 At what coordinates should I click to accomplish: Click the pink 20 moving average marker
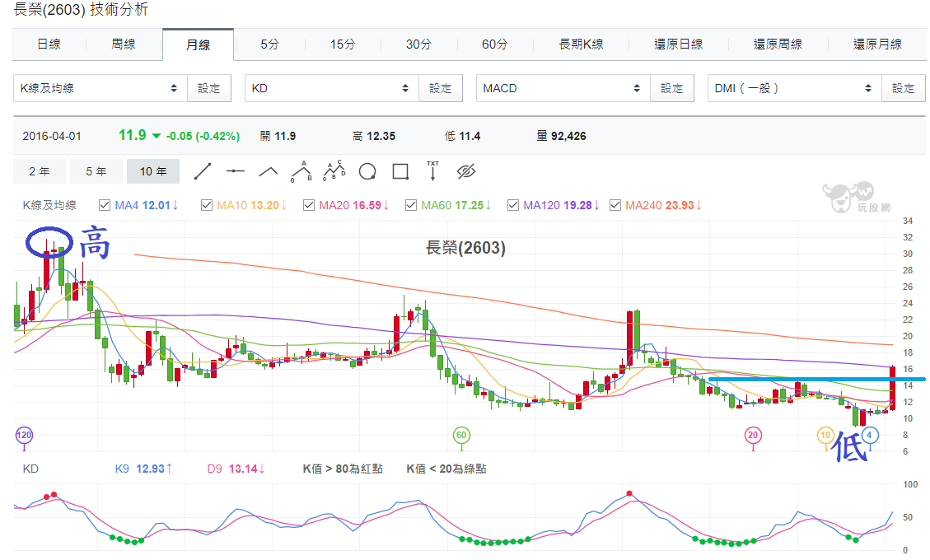(753, 435)
